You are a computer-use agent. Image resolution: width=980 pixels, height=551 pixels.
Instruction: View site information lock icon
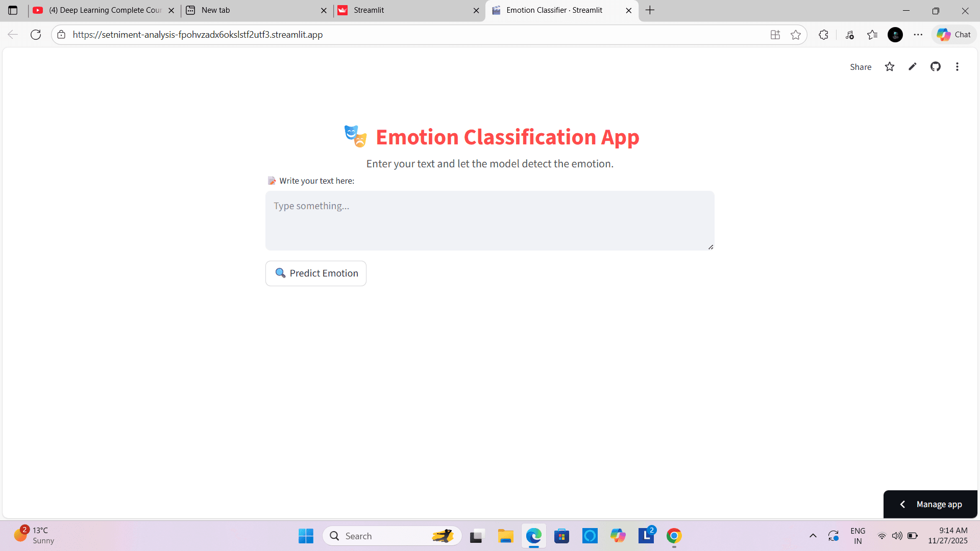pyautogui.click(x=61, y=35)
